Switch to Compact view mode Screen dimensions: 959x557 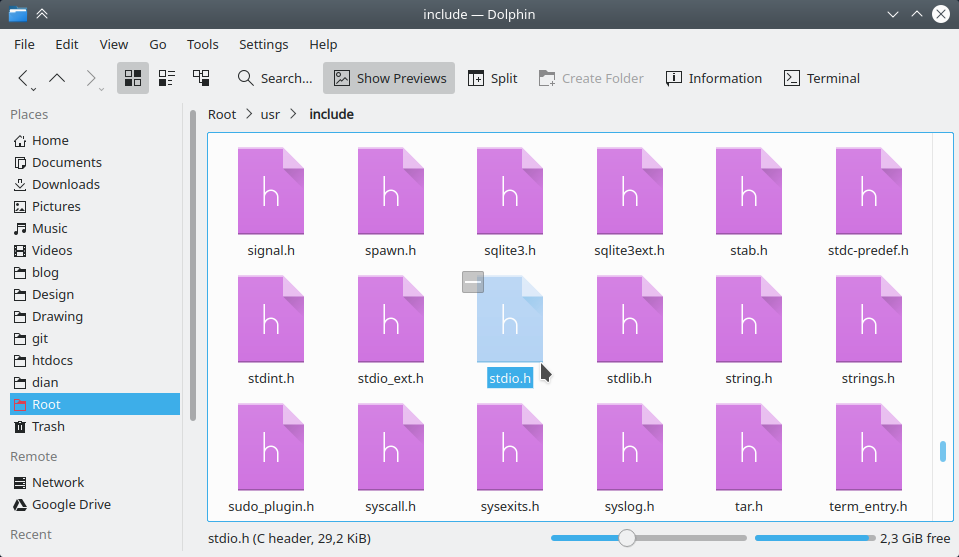tap(167, 78)
